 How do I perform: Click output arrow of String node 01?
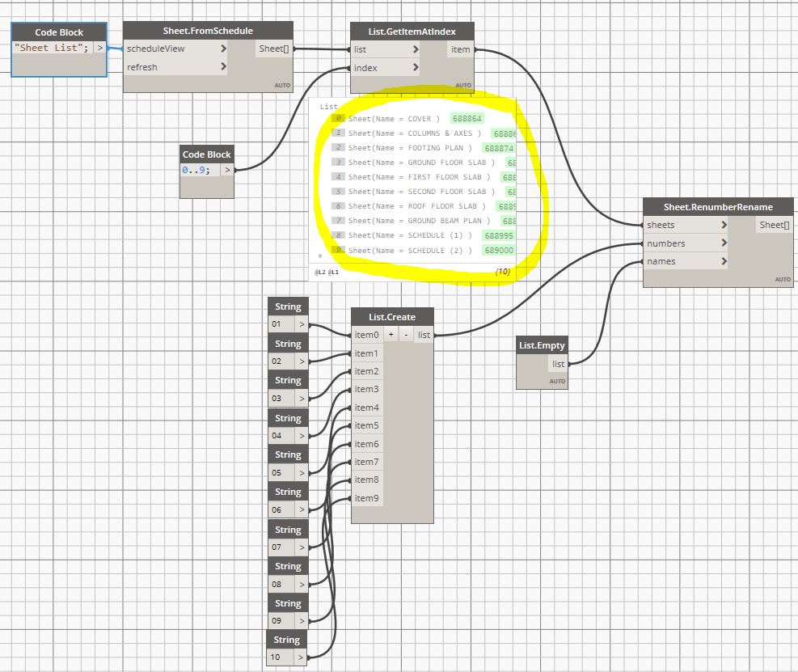302,324
